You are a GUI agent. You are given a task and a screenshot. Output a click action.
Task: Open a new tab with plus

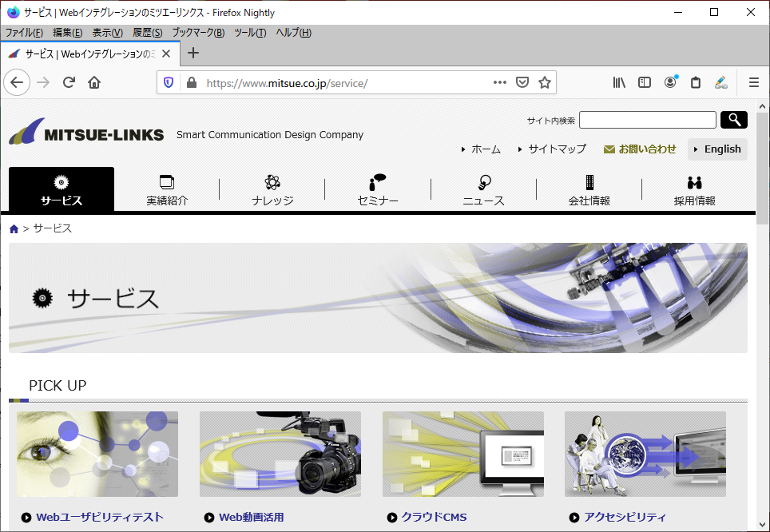pos(193,53)
